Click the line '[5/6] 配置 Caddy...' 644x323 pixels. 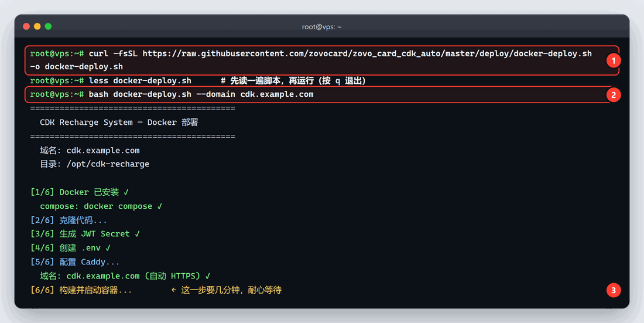click(x=75, y=262)
